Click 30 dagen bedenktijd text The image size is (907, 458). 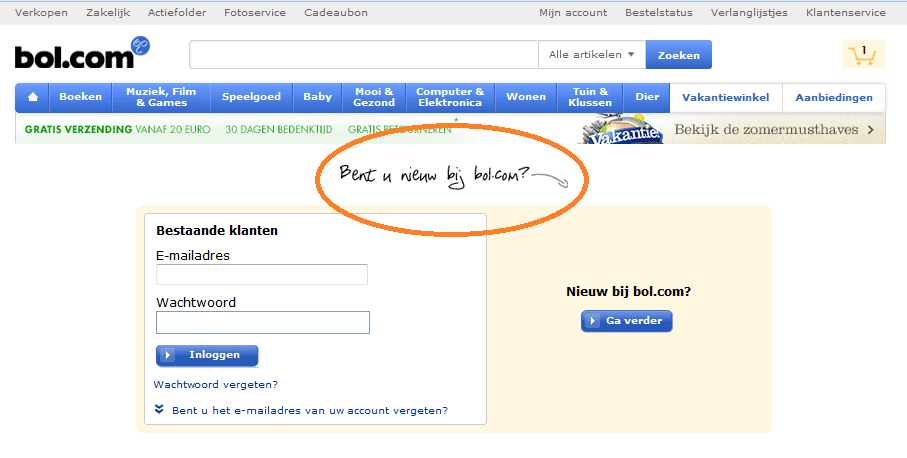pos(279,130)
